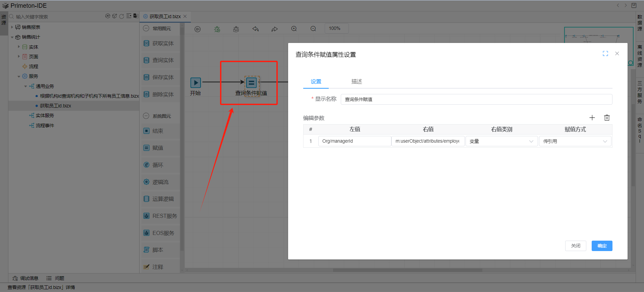Refresh the resource tree
This screenshot has width=644, height=292.
122,16
